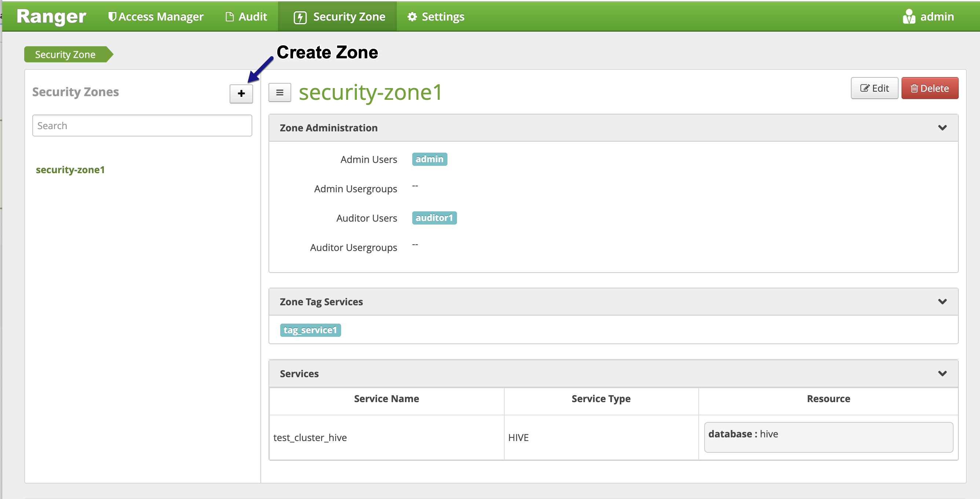The image size is (980, 499).
Task: Open the Access Manager menu
Action: click(156, 17)
